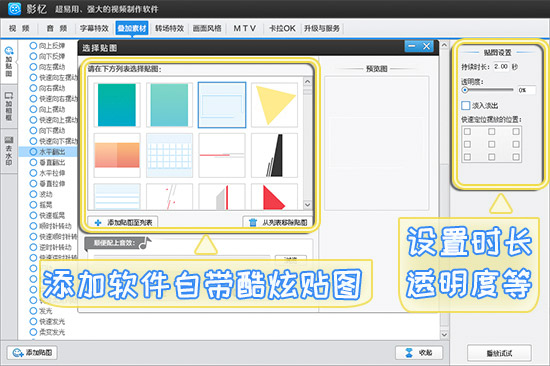
Task: Click main panel scrollbar up arrow
Action: (444, 45)
